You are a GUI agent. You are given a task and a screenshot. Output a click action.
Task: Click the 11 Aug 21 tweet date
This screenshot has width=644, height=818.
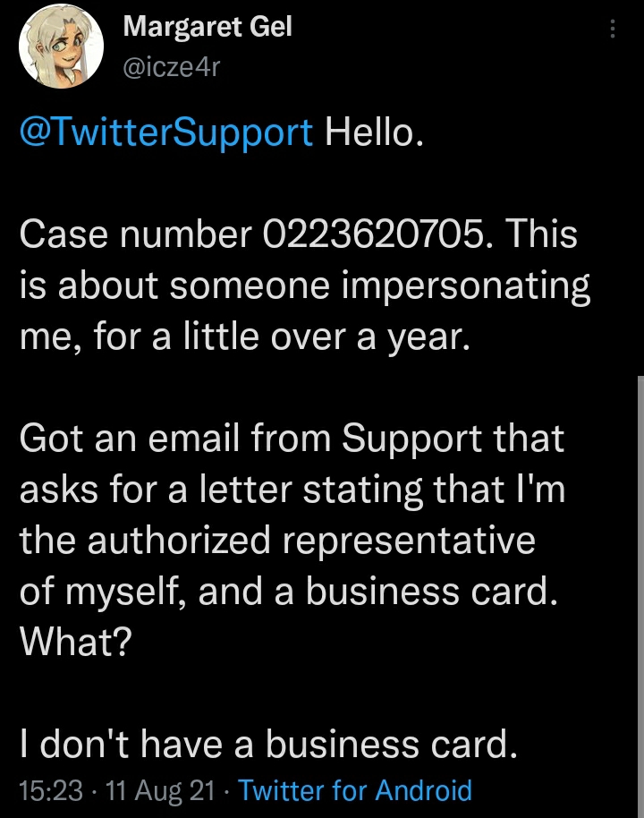(160, 790)
